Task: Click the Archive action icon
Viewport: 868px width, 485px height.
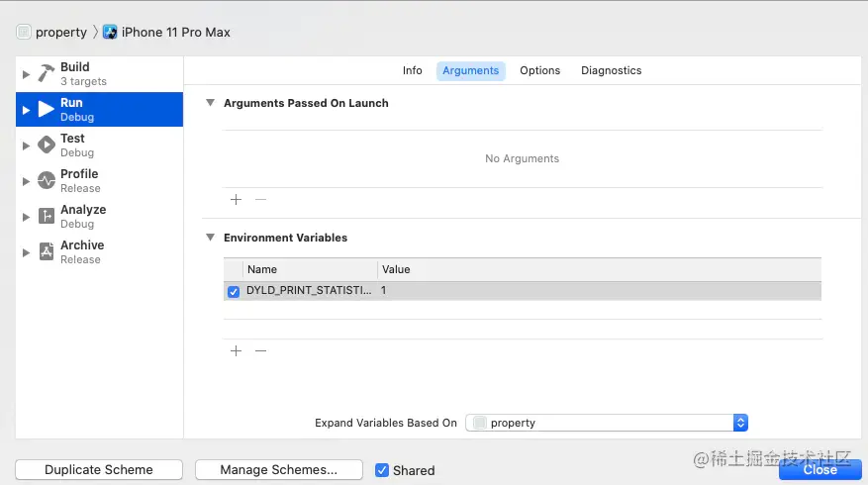Action: coord(47,252)
